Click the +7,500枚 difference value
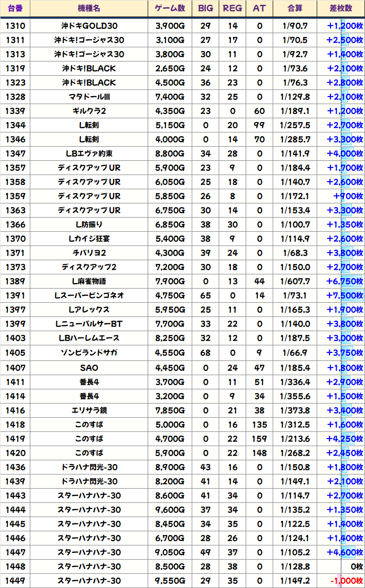 click(345, 296)
